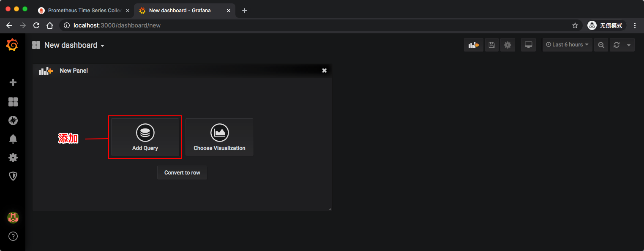Open the Dashboards grid icon in sidebar
The height and width of the screenshot is (251, 644).
[x=13, y=102]
